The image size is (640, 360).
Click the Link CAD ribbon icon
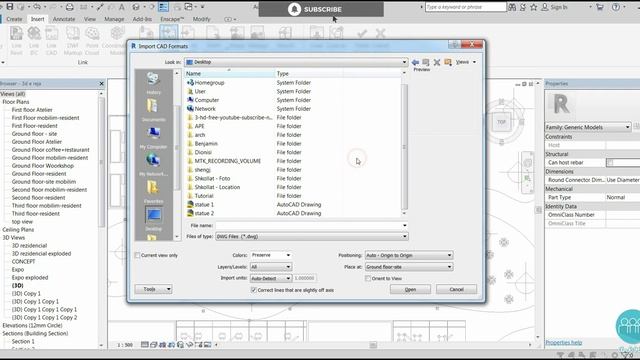[51, 40]
